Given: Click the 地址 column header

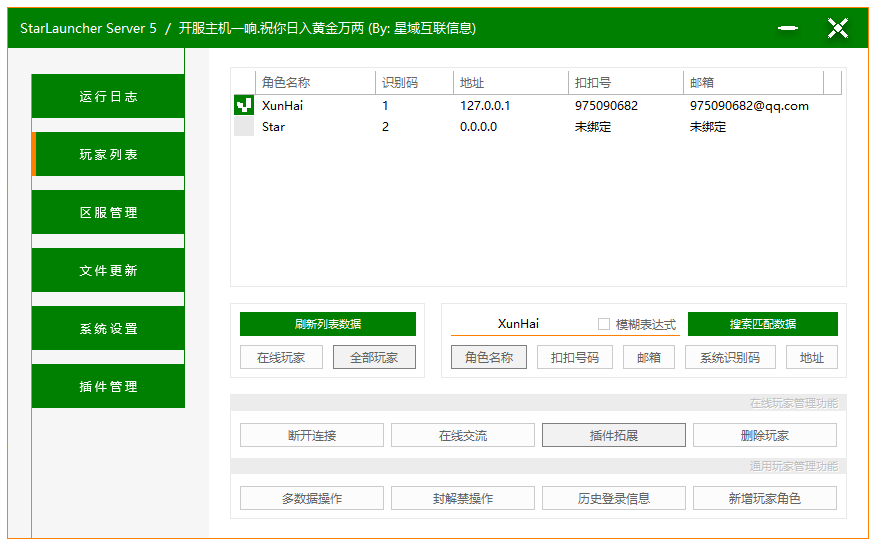Looking at the screenshot, I should [511, 82].
